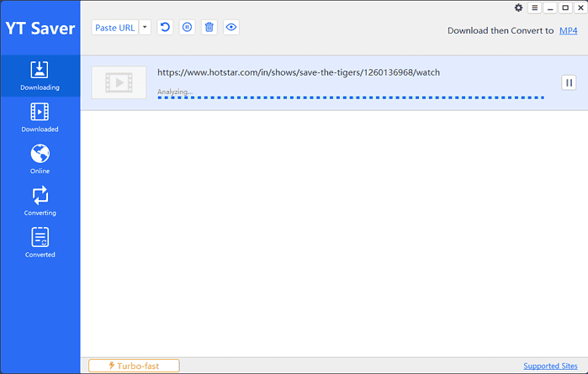
Task: Expand the Paste URL dropdown arrow
Action: coord(145,28)
